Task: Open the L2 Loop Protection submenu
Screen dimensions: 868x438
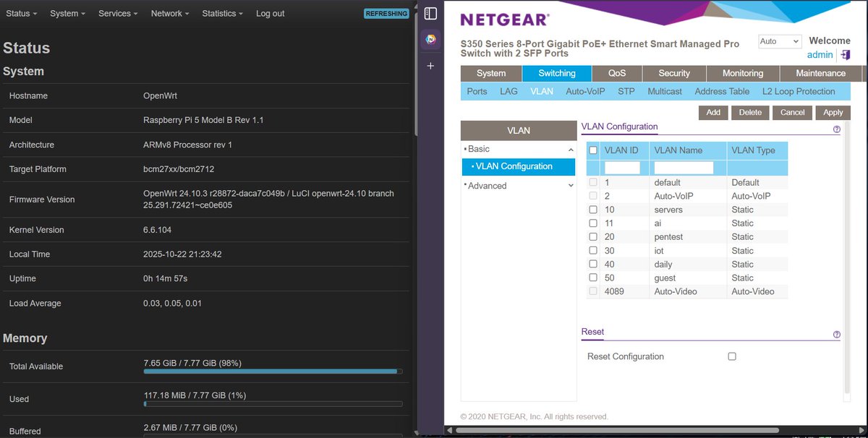Action: (799, 92)
